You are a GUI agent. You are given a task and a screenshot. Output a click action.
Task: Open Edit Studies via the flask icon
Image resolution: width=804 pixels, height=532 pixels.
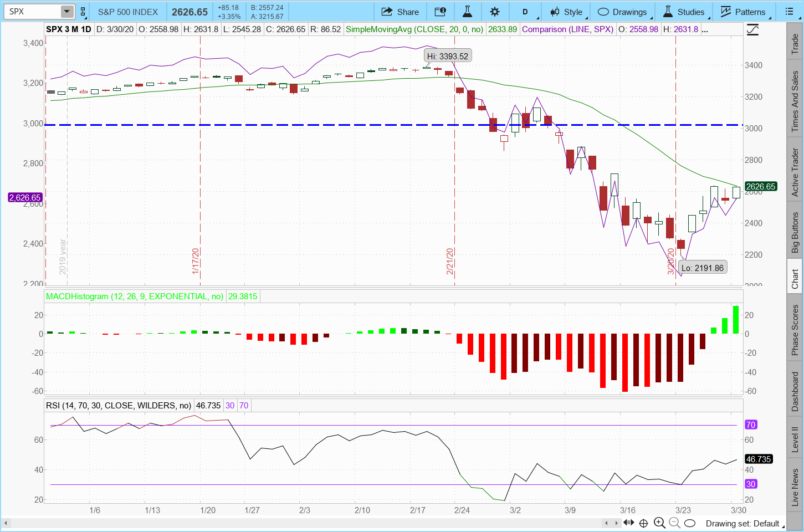[468, 12]
